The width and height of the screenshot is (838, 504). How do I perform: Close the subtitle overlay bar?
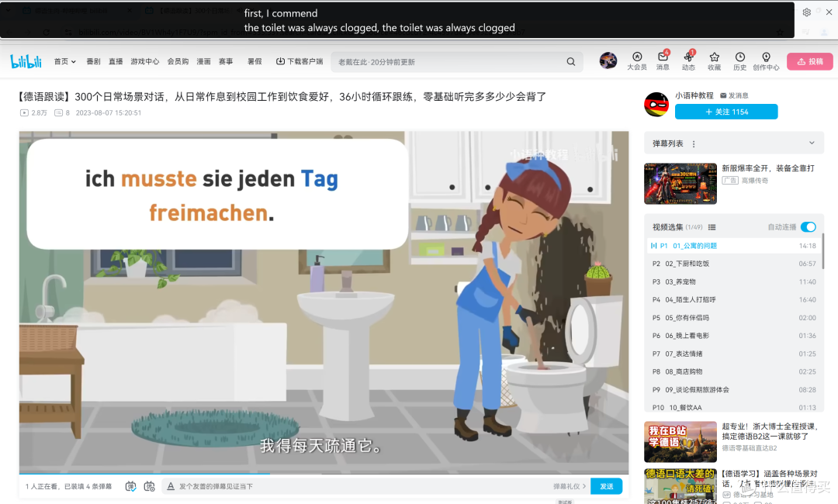pyautogui.click(x=829, y=12)
